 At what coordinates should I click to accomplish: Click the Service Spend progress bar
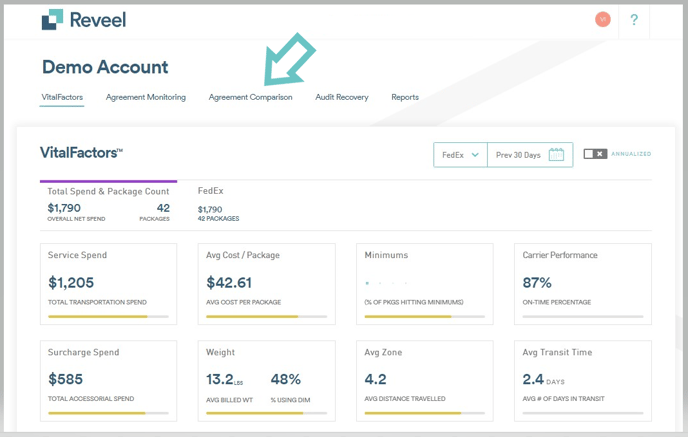coord(108,316)
